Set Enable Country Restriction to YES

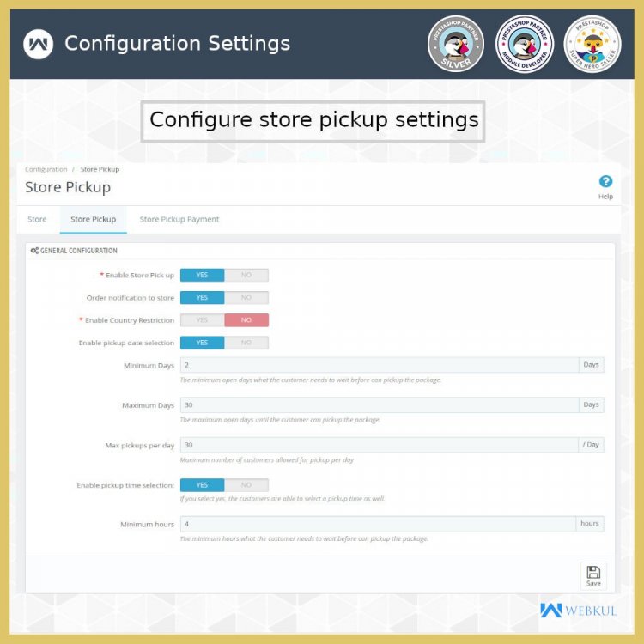click(x=202, y=320)
